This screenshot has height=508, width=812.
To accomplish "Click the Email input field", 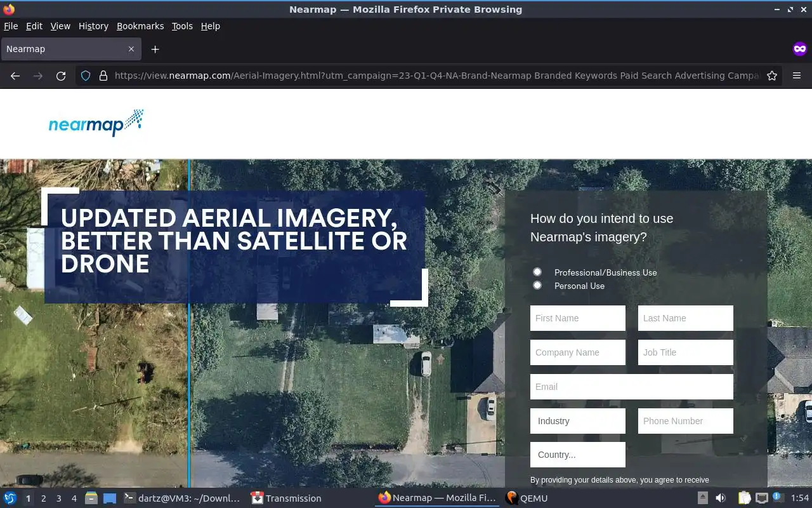I will pyautogui.click(x=632, y=387).
